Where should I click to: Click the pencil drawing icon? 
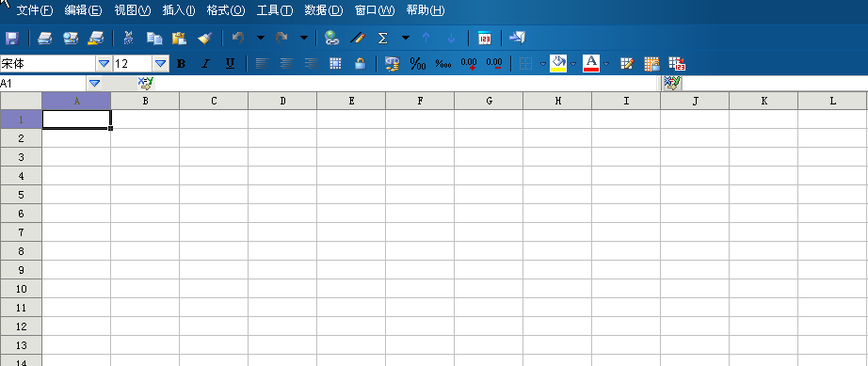tap(358, 39)
